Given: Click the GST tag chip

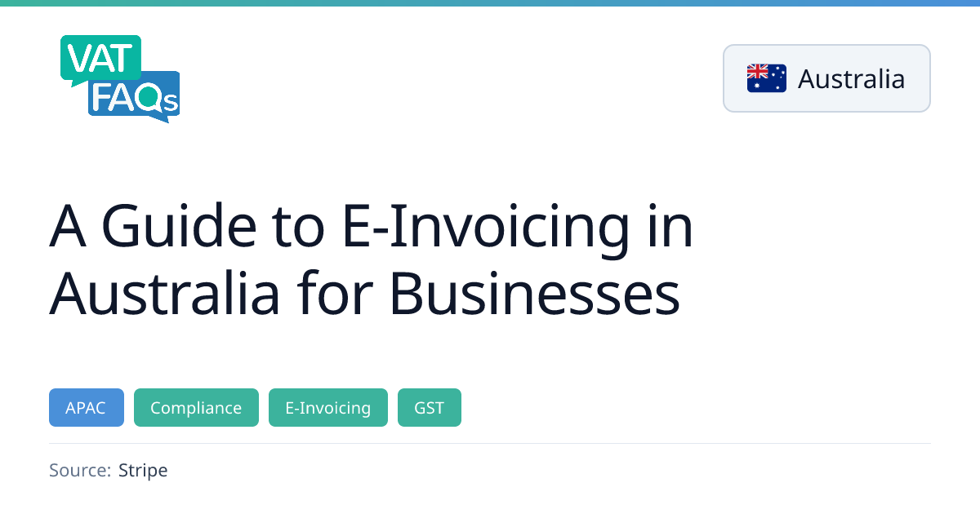Looking at the screenshot, I should pos(429,408).
